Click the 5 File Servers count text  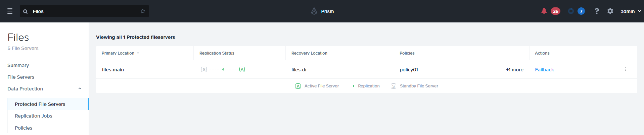point(23,48)
